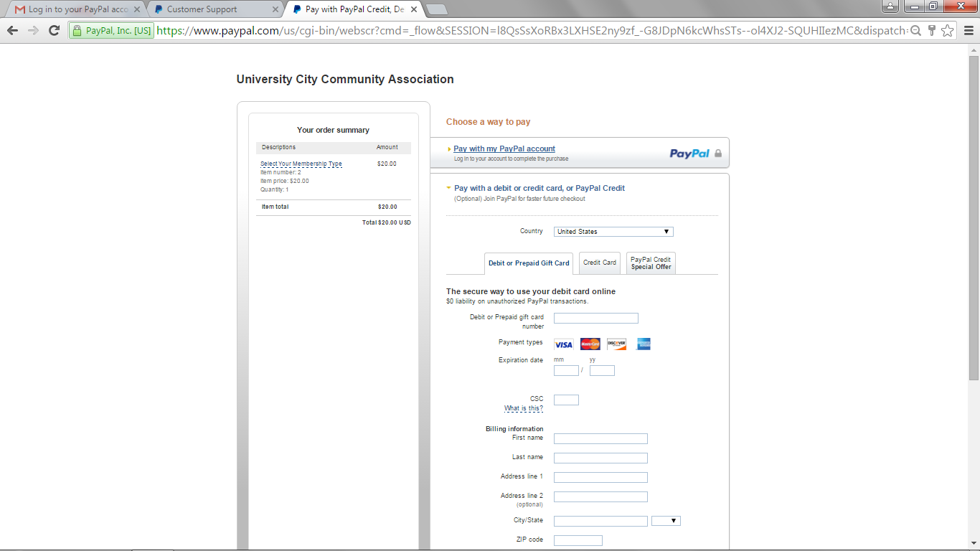Open the State dropdown next to City
The height and width of the screenshot is (551, 980).
tap(666, 521)
